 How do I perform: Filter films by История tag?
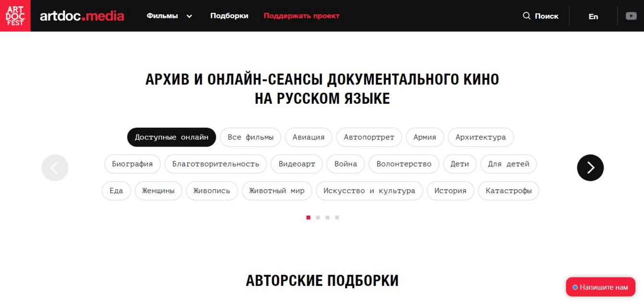point(450,191)
